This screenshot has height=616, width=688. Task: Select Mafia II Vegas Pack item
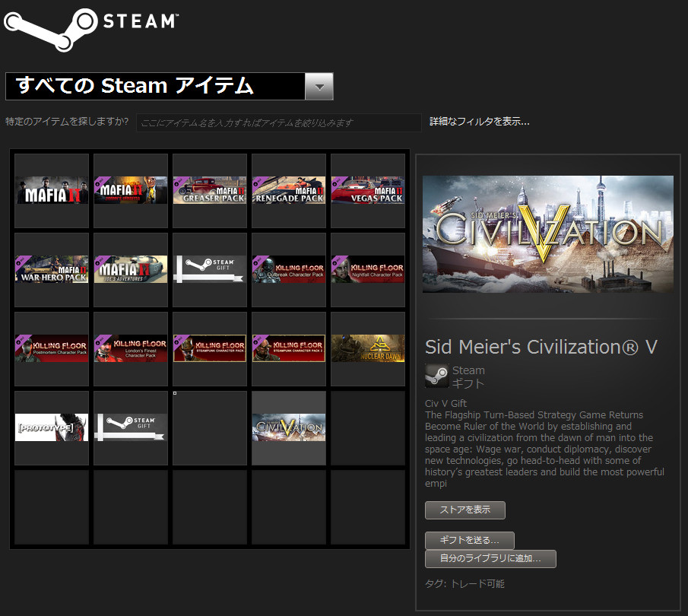click(x=368, y=191)
